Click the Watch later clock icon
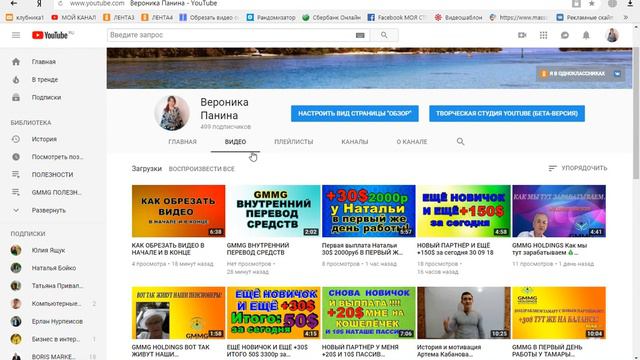 (16, 157)
